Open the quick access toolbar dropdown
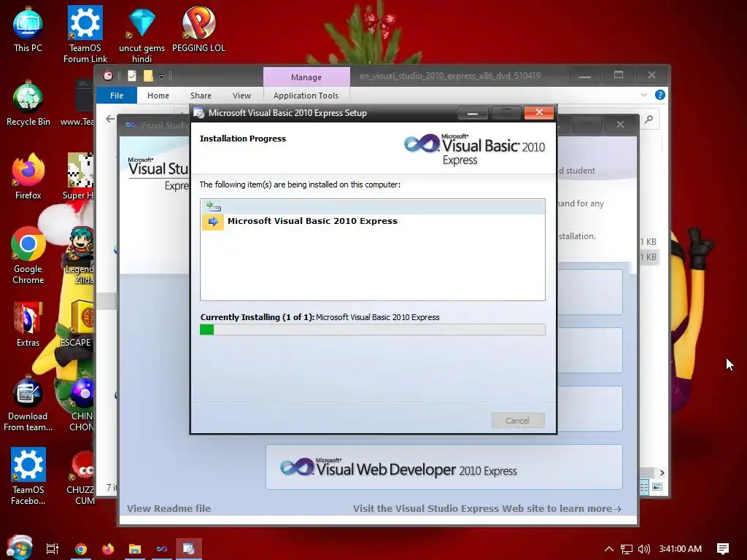Viewport: 747px width, 560px height. pos(161,76)
